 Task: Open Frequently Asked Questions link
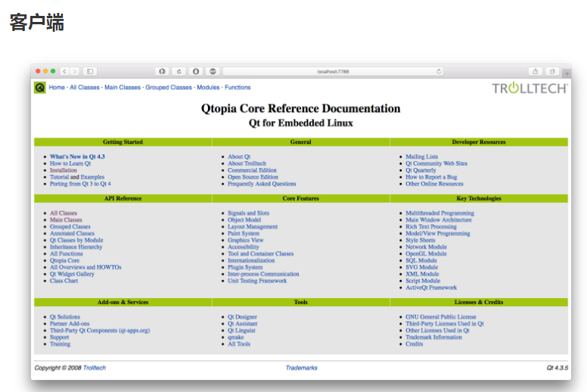[262, 184]
